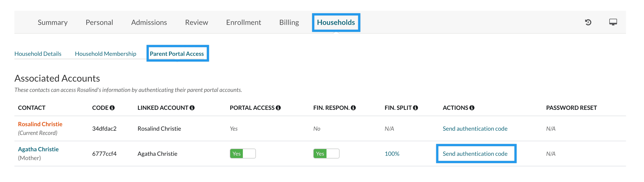
Task: Select the Households tab
Action: (x=336, y=22)
